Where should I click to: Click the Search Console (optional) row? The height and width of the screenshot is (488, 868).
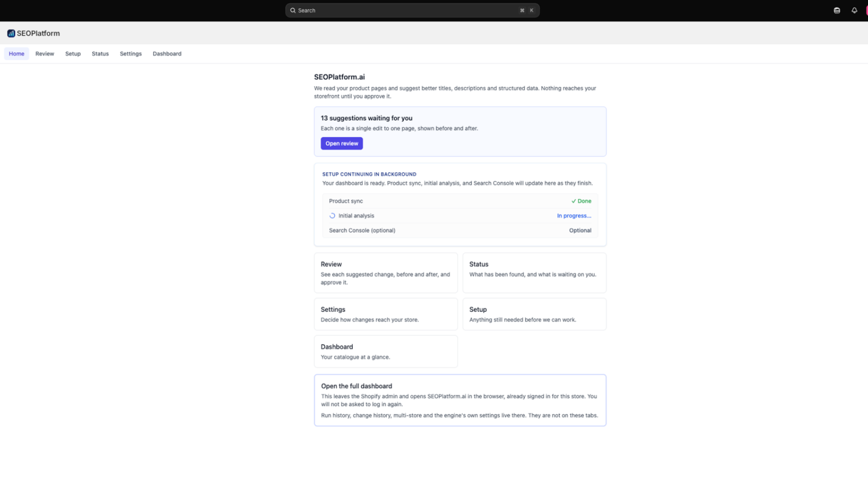pos(460,230)
